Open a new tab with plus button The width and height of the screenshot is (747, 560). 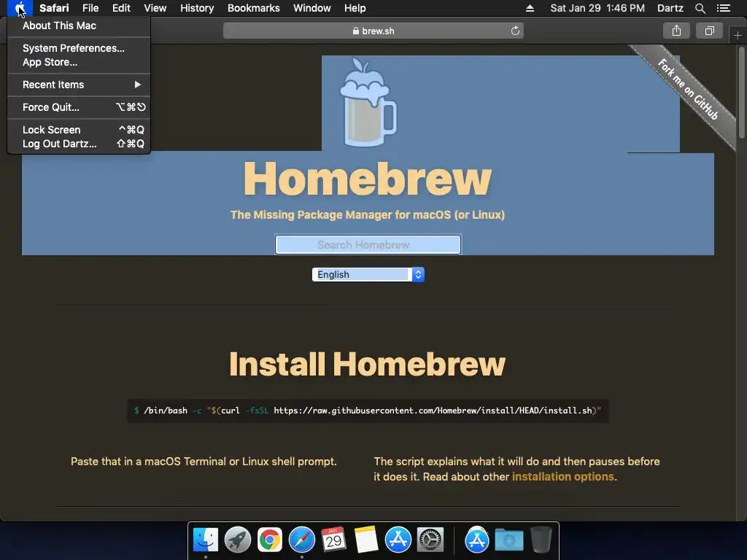[738, 36]
